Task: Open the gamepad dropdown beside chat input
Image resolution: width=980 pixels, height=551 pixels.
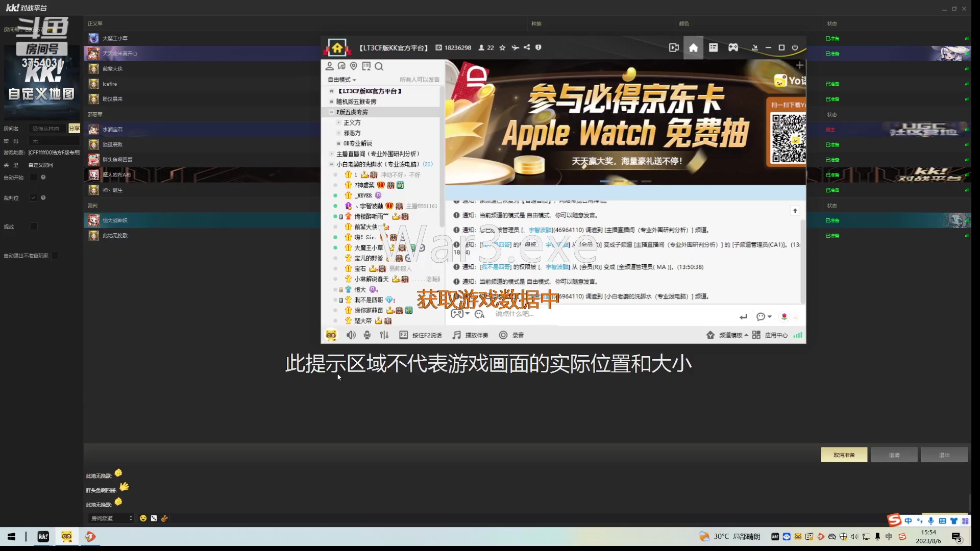Action: tap(460, 314)
